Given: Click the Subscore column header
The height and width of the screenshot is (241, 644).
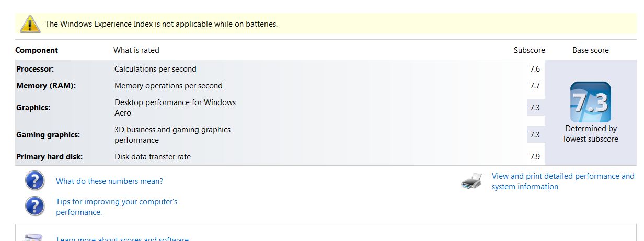Looking at the screenshot, I should (x=530, y=50).
